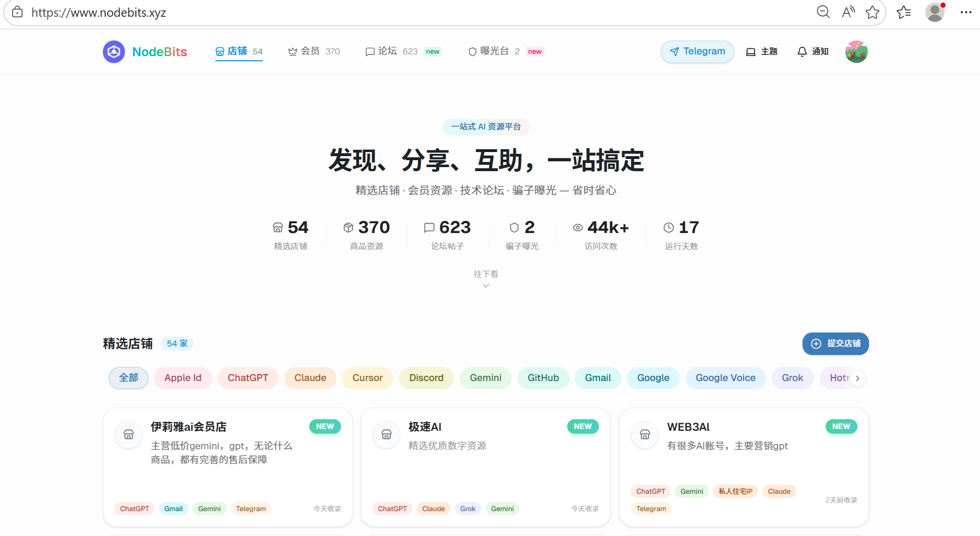Click the store icon on 伊莉雅ai会员店 card
The image size is (980, 536).
click(x=128, y=434)
